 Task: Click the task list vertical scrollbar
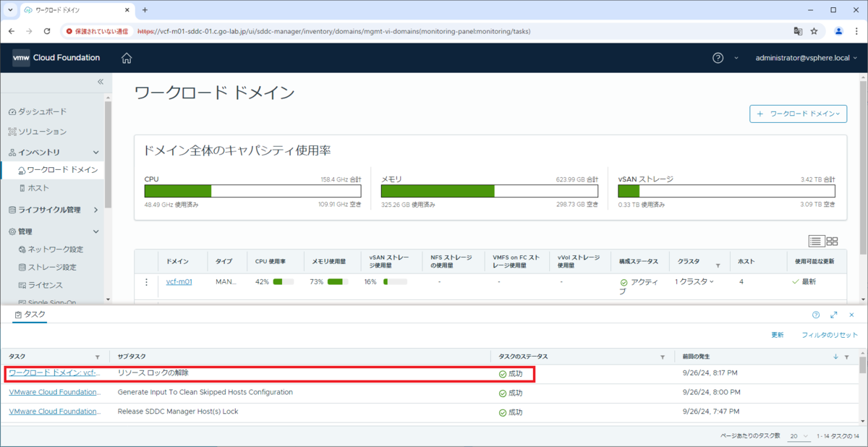click(862, 365)
